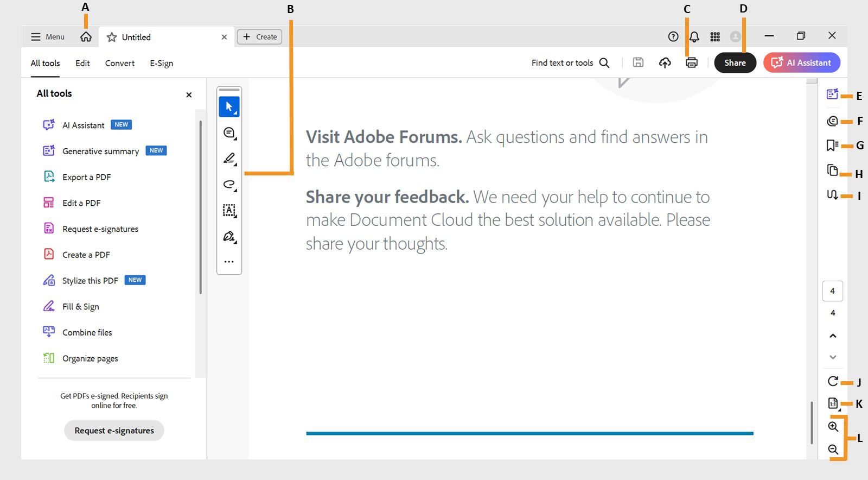Select the Add comment tool
Image resolution: width=868 pixels, height=480 pixels.
click(x=229, y=132)
